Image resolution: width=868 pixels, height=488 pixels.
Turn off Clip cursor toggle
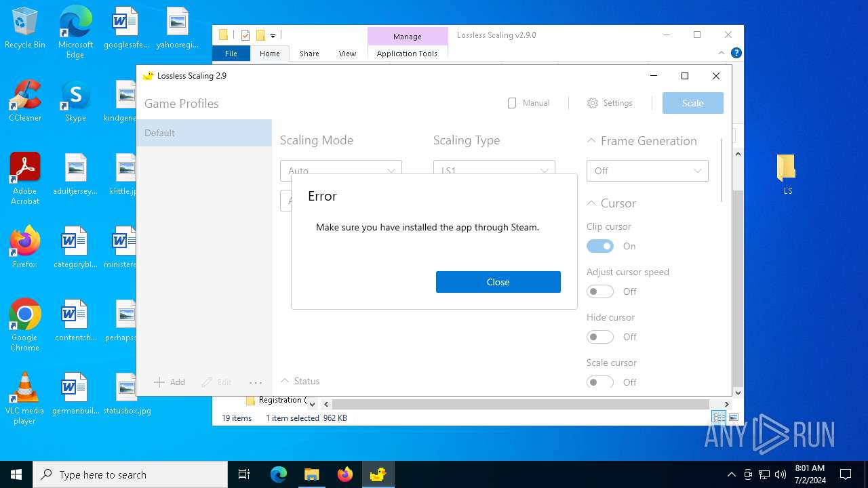coord(600,246)
